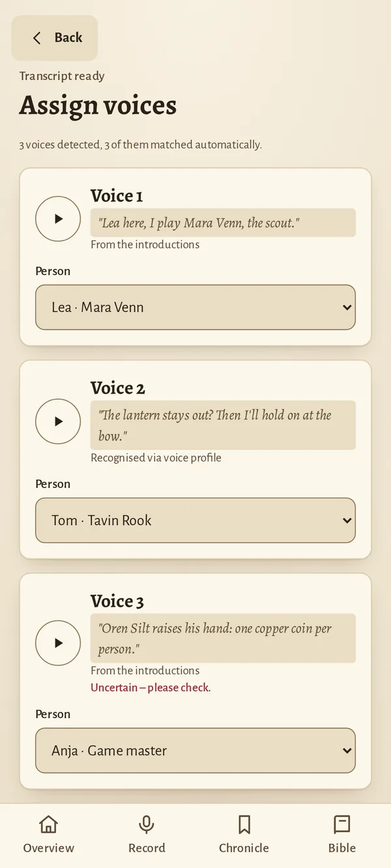391x868 pixels.
Task: Open the Anja · Game master dropdown
Action: [x=195, y=751]
